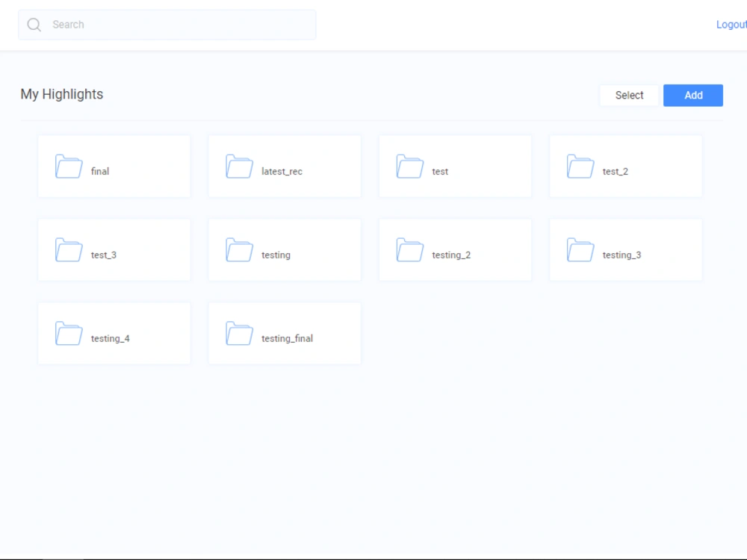Click the blue Add button
Image resolution: width=747 pixels, height=560 pixels.
(692, 95)
